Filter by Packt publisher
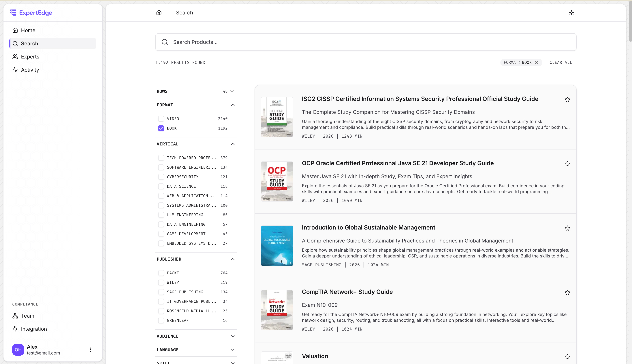Screen dimensions: 632x364 tap(161, 273)
